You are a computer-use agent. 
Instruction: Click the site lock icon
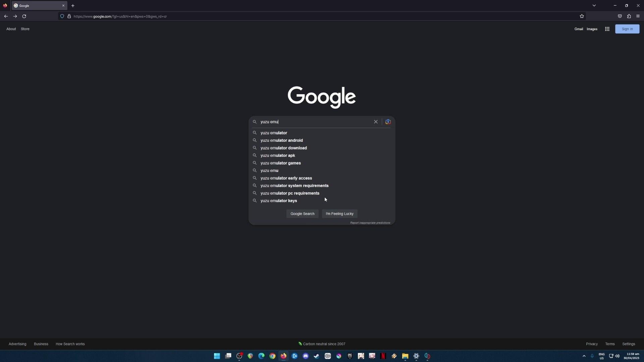[x=69, y=16]
